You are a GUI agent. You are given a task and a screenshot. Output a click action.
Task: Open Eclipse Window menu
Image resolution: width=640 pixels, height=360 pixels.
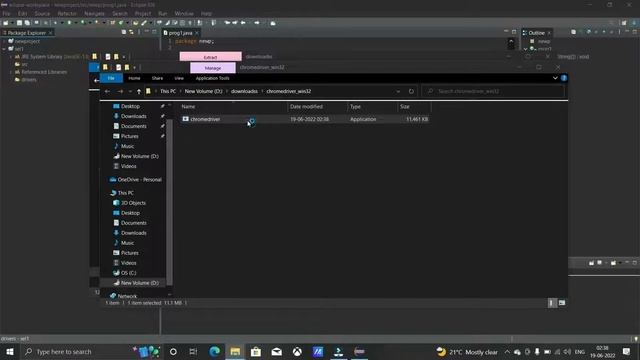click(184, 13)
